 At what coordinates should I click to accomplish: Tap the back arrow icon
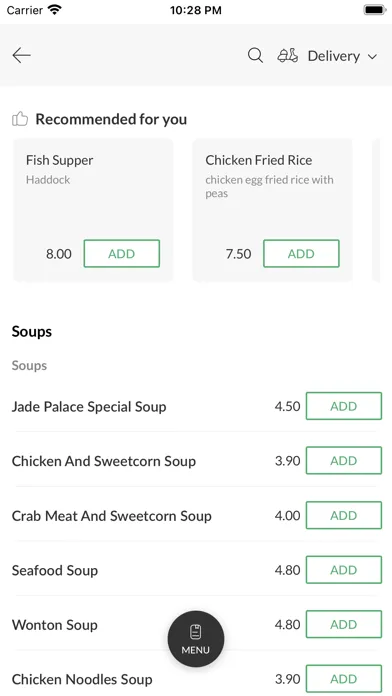[x=21, y=55]
